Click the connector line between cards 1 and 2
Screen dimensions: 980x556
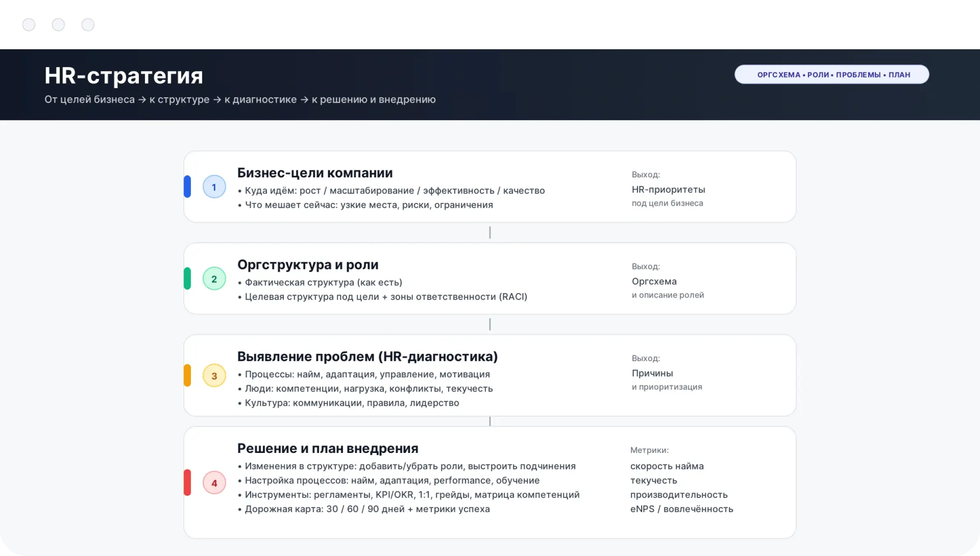tap(490, 232)
